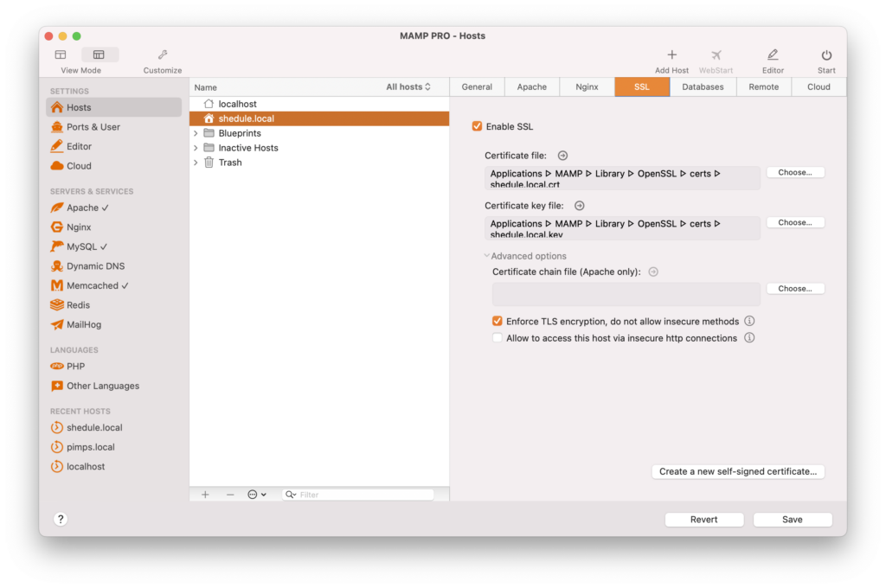This screenshot has width=886, height=588.
Task: Select Redis service in sidebar
Action: (x=113, y=305)
